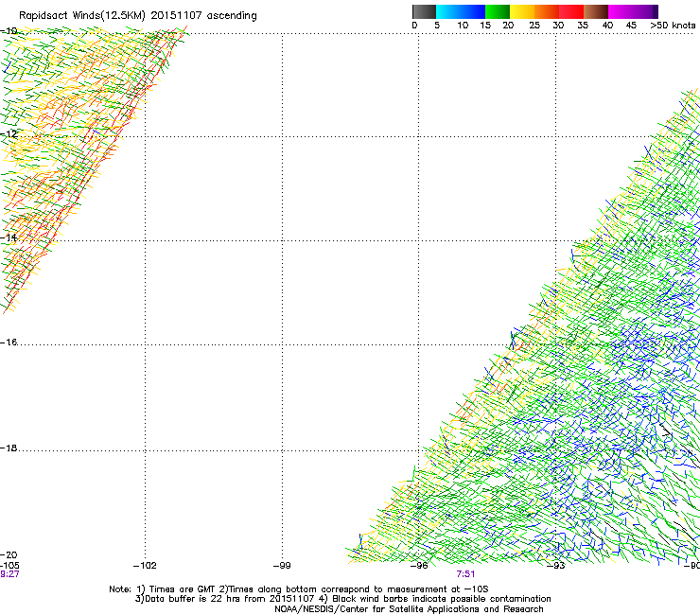Click the '-12' latitude axis label

pyautogui.click(x=9, y=134)
